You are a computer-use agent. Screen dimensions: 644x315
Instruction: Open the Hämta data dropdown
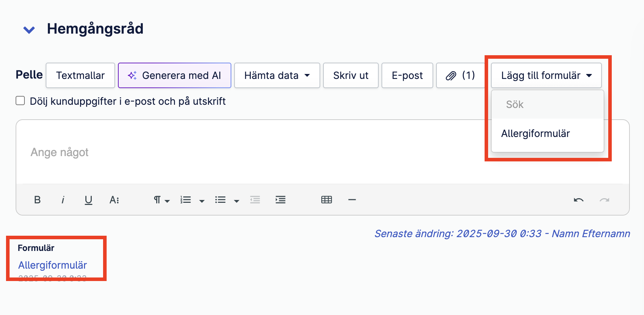click(x=277, y=75)
